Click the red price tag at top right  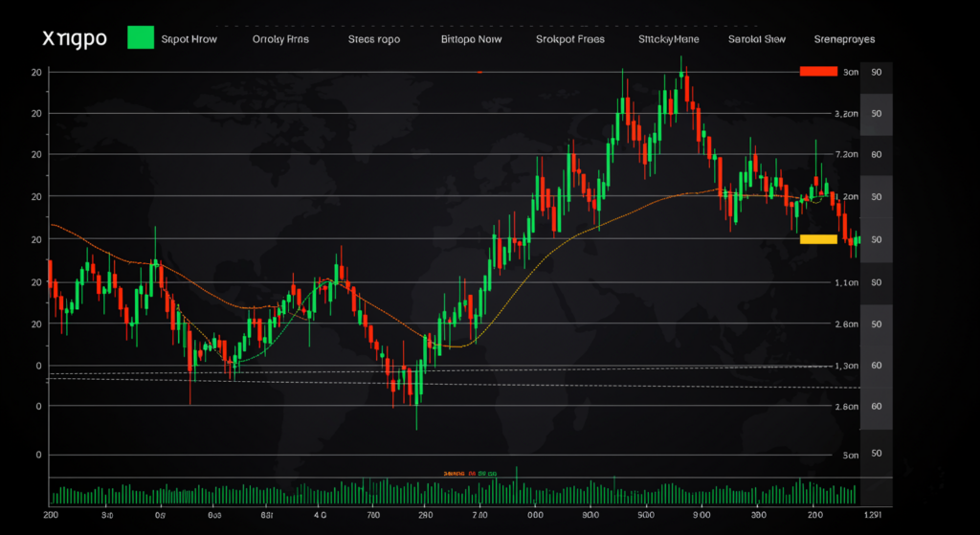point(818,72)
